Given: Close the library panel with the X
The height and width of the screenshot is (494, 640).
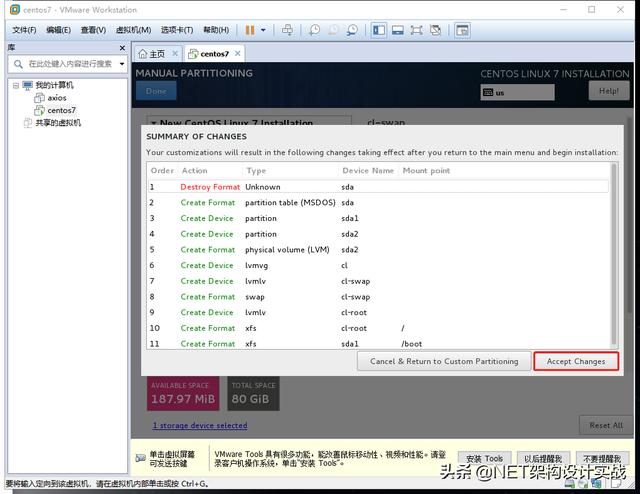Looking at the screenshot, I should pos(122,48).
